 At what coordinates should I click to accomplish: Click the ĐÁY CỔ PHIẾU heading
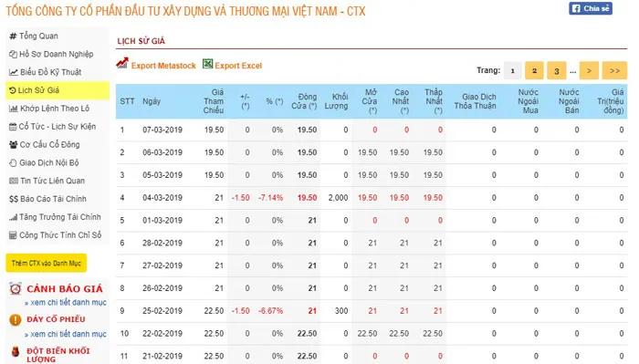click(x=56, y=319)
